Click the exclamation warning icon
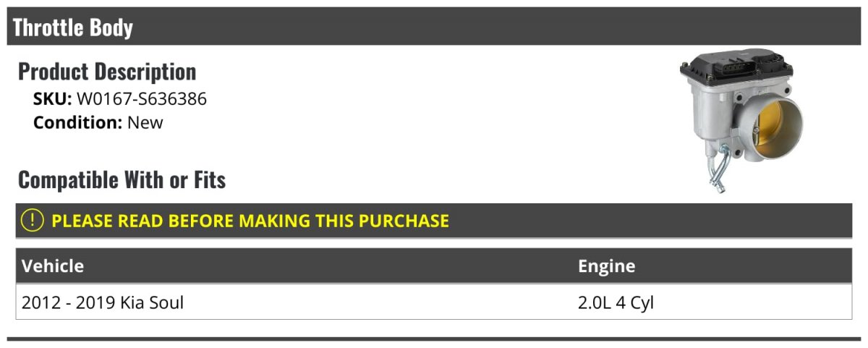Image resolution: width=868 pixels, height=348 pixels. point(32,221)
